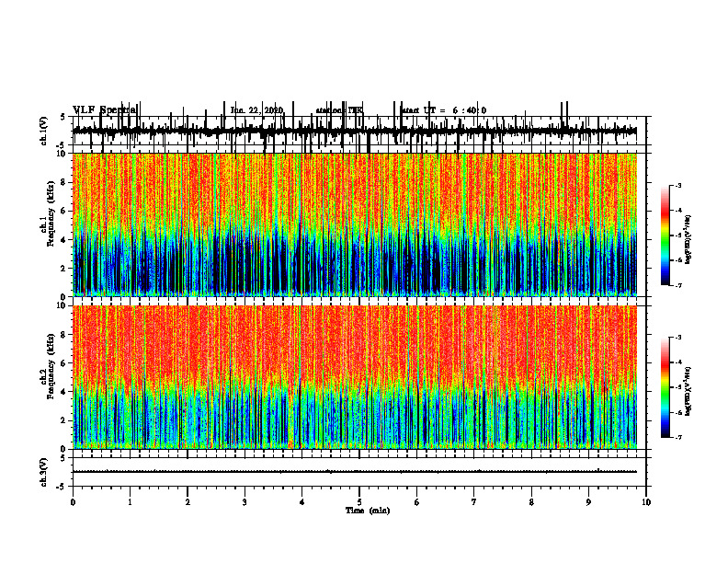Click time axis tick label 1
The image size is (728, 563).
click(130, 502)
